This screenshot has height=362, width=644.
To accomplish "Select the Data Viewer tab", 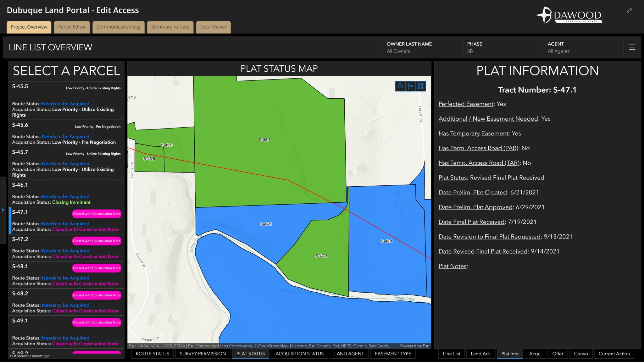I will point(213,27).
